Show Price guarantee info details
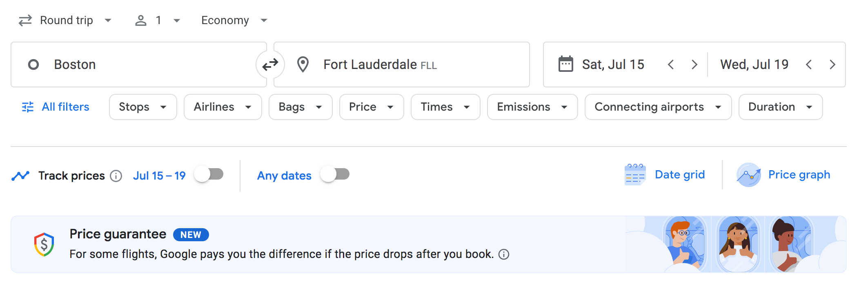Image resolution: width=868 pixels, height=289 pixels. click(504, 254)
